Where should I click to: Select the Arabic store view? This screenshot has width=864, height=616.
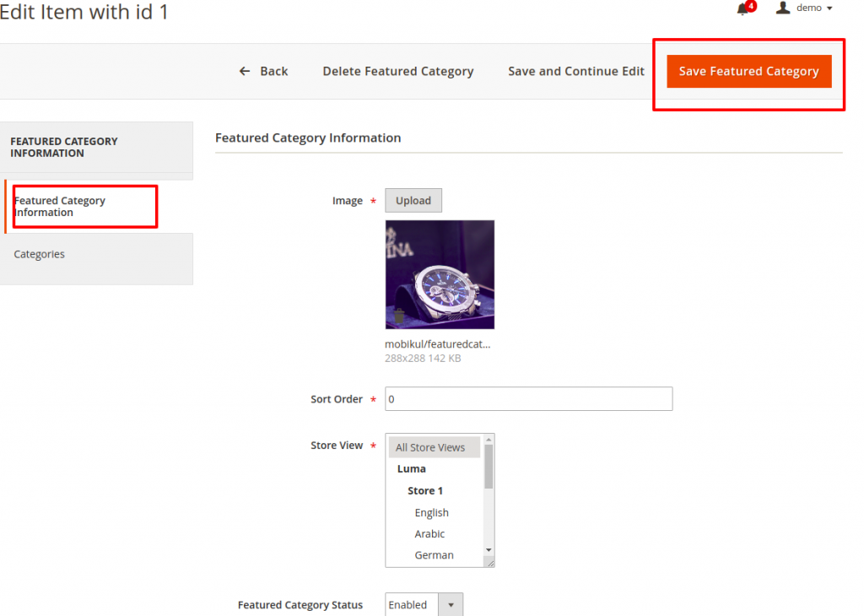(x=429, y=534)
